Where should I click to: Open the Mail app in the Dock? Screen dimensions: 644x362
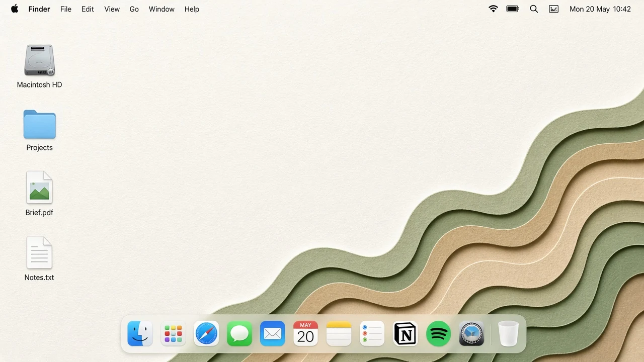click(273, 333)
